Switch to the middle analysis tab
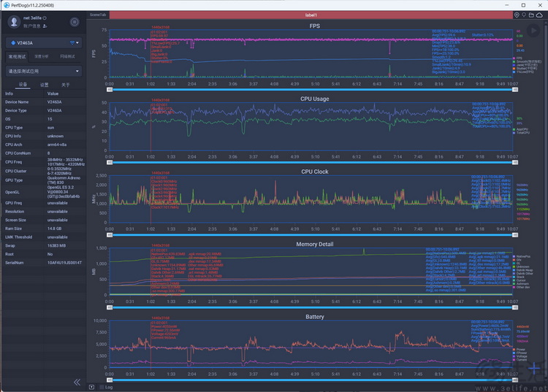The width and height of the screenshot is (548, 392). point(42,56)
